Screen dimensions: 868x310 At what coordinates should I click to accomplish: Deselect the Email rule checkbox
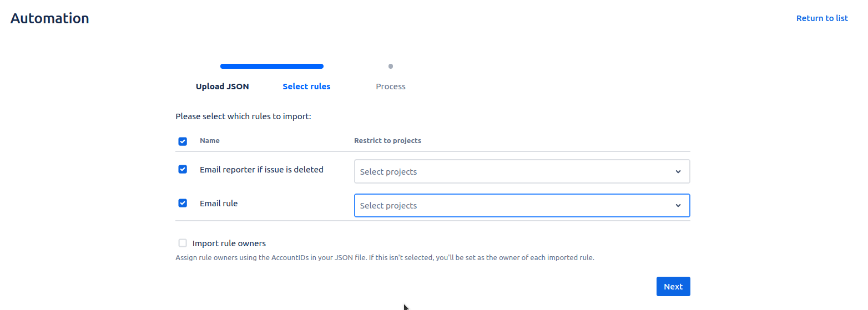[x=183, y=203]
